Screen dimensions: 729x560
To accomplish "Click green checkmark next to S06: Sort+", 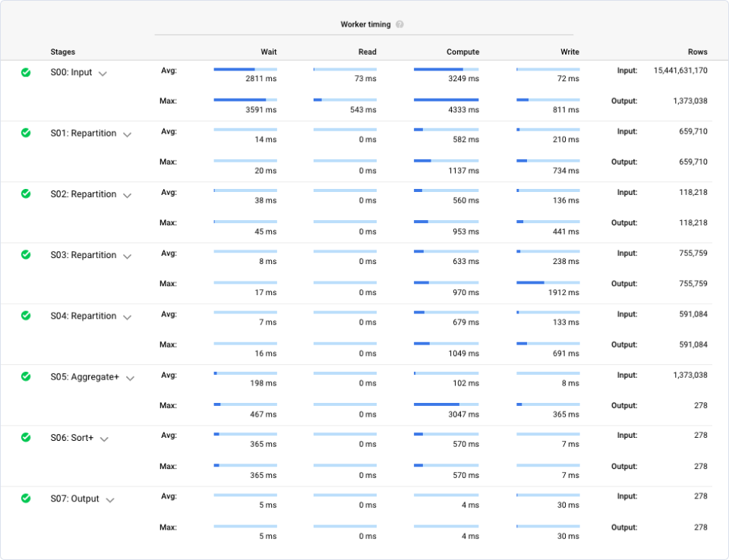I will [x=26, y=437].
